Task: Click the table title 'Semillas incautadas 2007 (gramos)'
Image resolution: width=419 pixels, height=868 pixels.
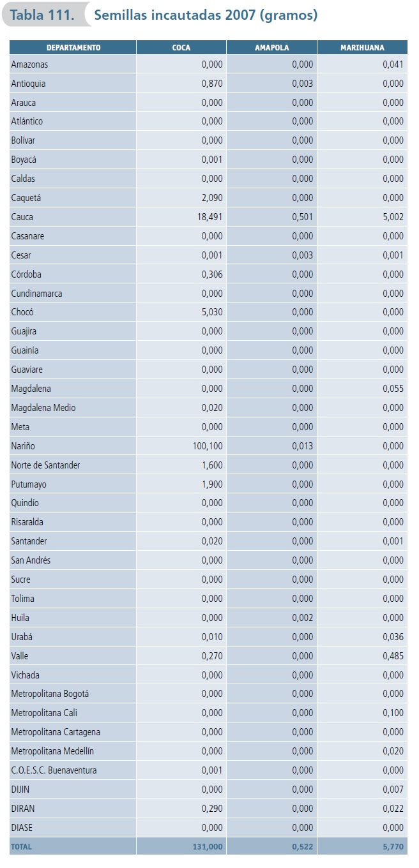Action: coord(205,15)
